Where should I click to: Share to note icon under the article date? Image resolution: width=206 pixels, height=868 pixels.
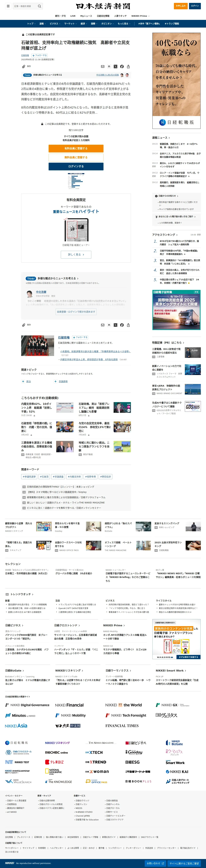(109, 66)
